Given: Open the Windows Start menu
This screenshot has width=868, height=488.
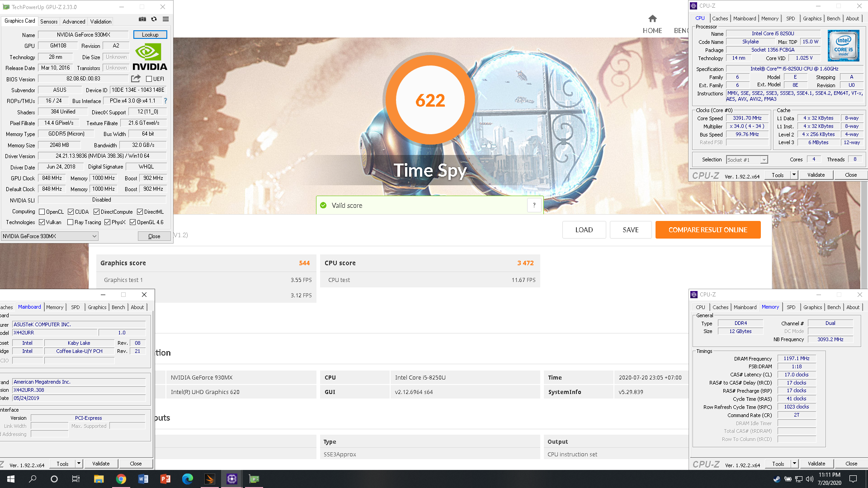Looking at the screenshot, I should tap(11, 479).
